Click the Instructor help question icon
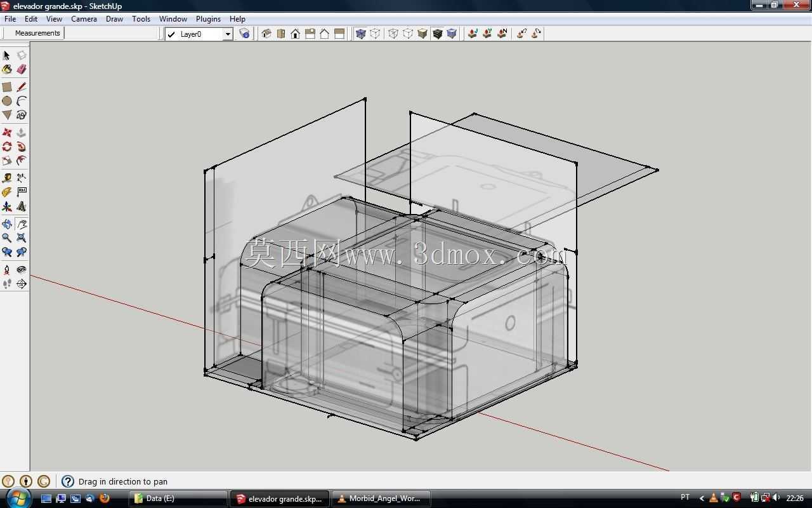The width and height of the screenshot is (812, 508). (68, 481)
